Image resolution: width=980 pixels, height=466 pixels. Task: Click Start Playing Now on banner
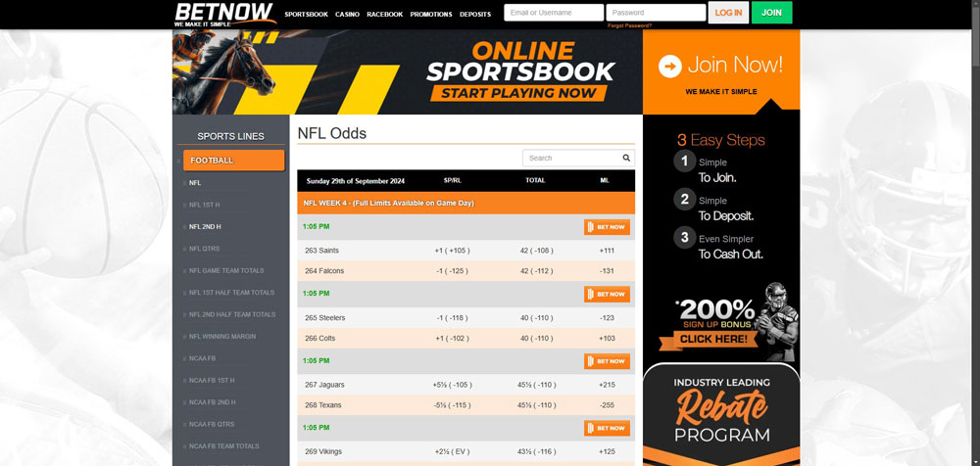pos(518,93)
